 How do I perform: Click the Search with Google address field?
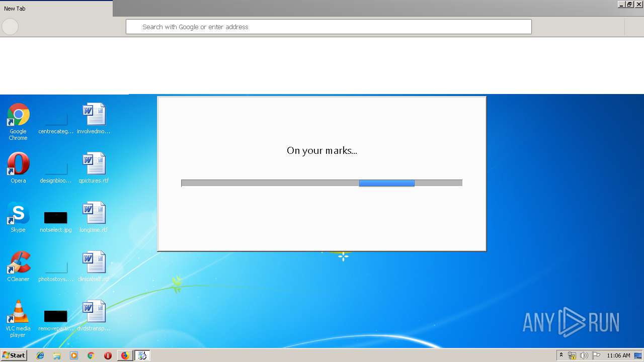pos(329,27)
